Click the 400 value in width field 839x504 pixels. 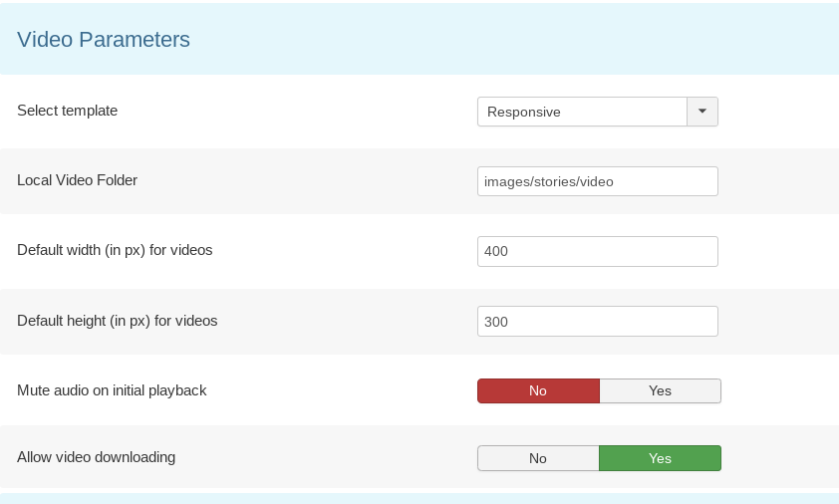tap(496, 251)
